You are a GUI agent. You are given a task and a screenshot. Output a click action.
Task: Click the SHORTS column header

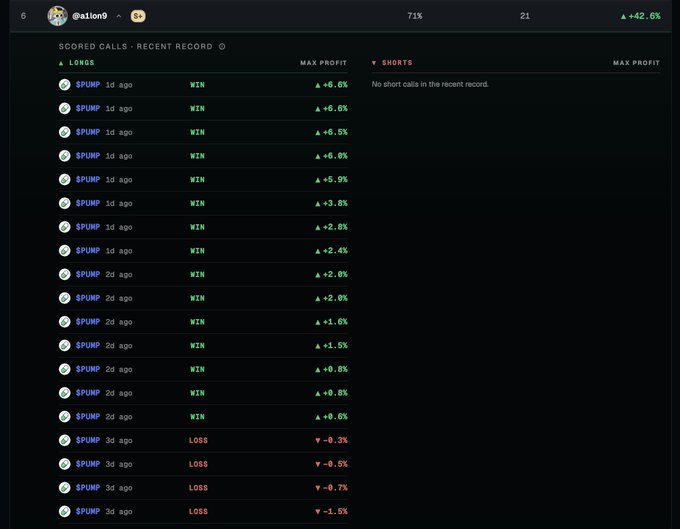point(392,63)
